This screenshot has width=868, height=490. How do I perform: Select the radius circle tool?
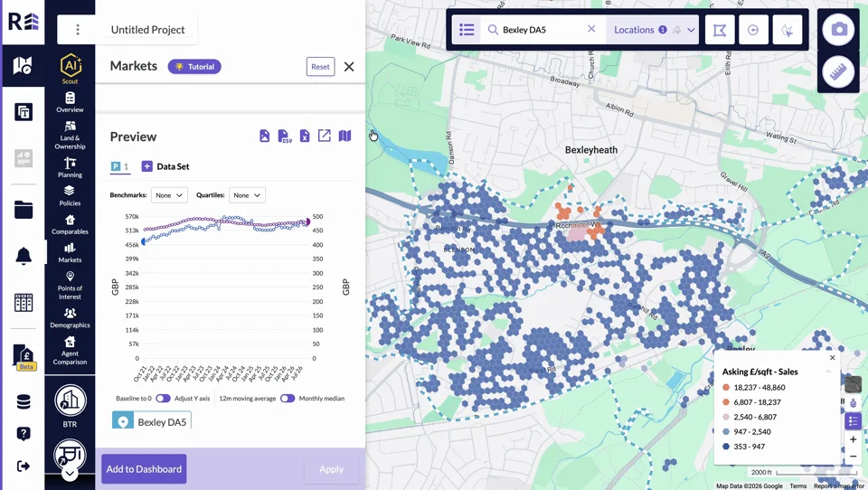pyautogui.click(x=753, y=30)
